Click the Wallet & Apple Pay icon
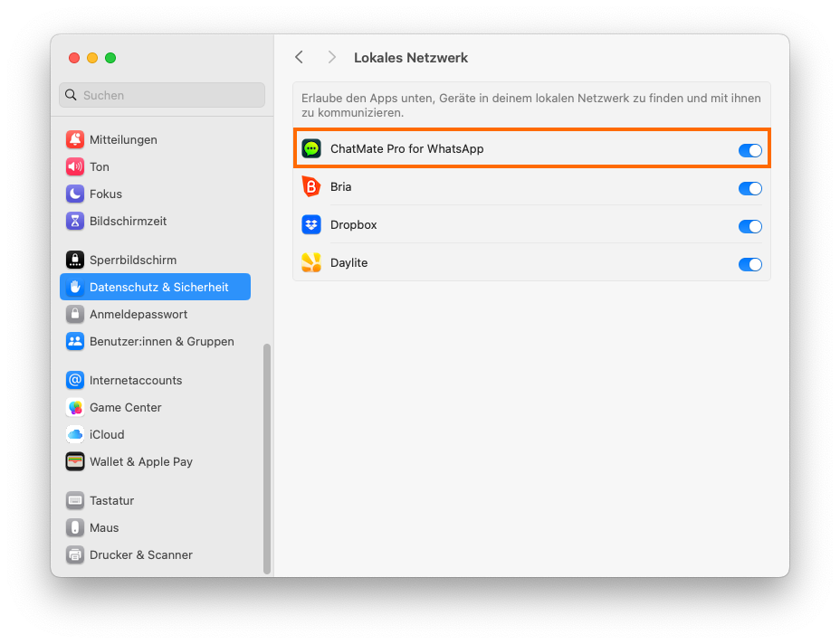 click(x=75, y=461)
